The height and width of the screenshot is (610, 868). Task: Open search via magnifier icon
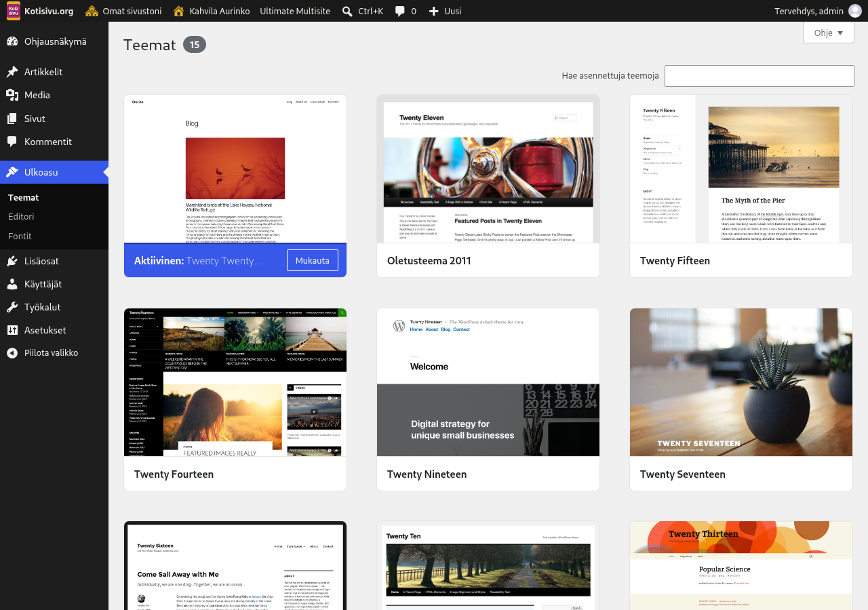click(x=347, y=11)
